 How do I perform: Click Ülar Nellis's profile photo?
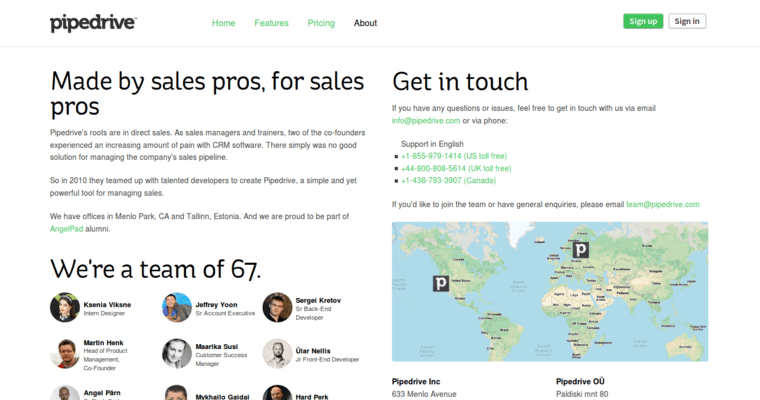277,354
